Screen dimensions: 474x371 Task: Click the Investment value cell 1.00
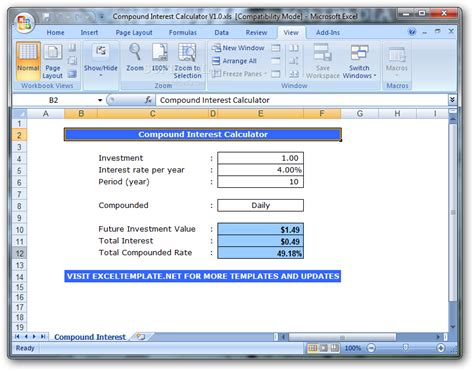click(260, 158)
